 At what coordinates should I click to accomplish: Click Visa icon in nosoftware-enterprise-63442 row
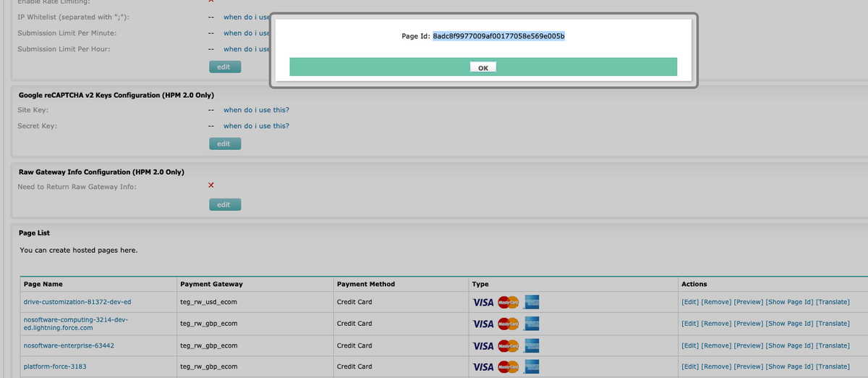coord(483,345)
